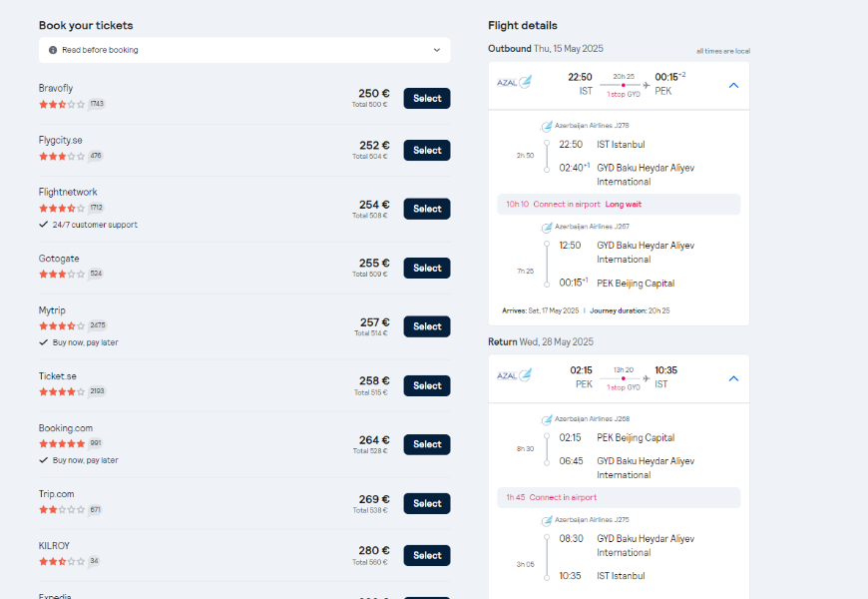Click the Journey duration 20h 25 text

point(630,310)
